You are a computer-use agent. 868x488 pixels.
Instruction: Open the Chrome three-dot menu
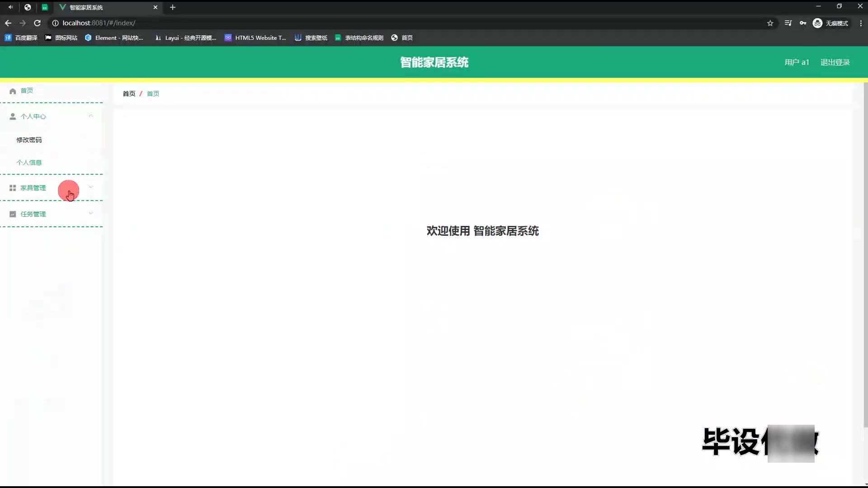click(860, 23)
